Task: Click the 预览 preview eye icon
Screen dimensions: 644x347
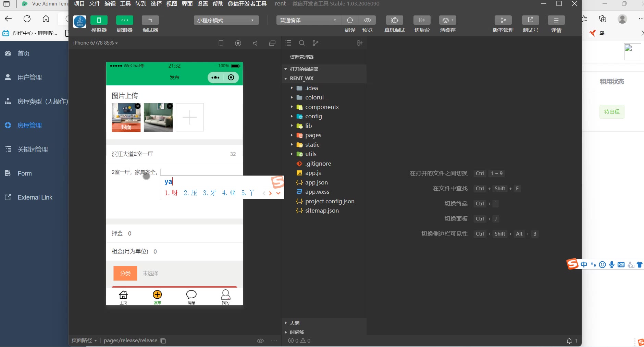Action: [367, 20]
